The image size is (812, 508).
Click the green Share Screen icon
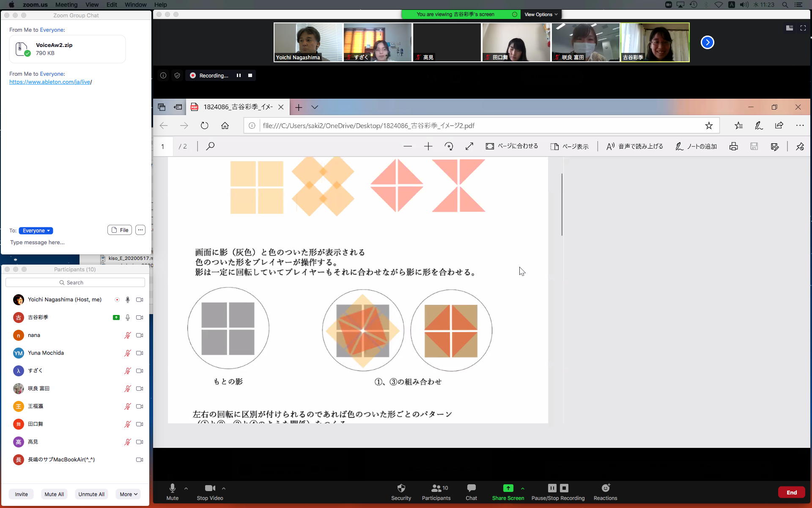[508, 488]
